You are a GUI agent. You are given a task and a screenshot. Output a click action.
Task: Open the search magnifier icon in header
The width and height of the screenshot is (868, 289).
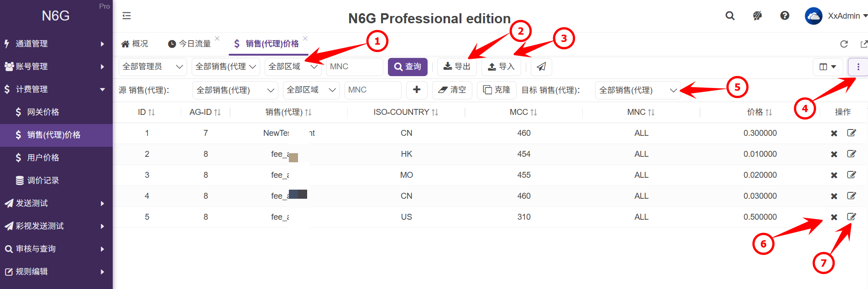click(730, 16)
